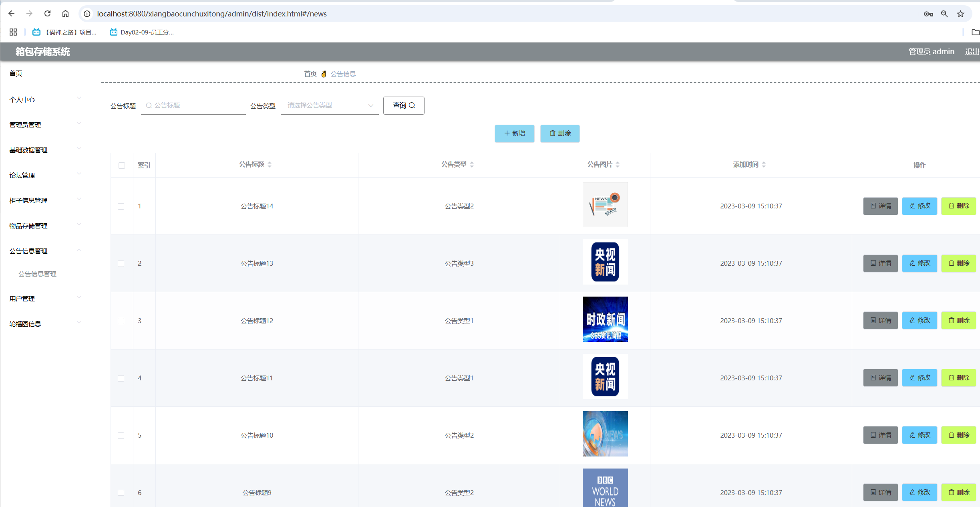Expand the 物品存储管理 sidebar menu

[x=45, y=226]
